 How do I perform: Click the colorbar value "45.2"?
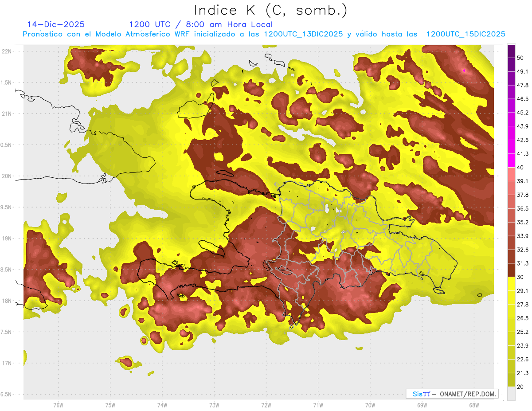(x=523, y=113)
